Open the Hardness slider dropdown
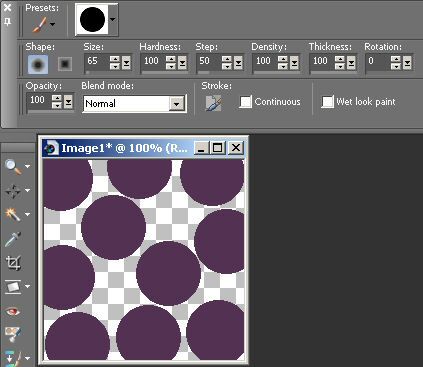The width and height of the screenshot is (423, 367). (182, 62)
